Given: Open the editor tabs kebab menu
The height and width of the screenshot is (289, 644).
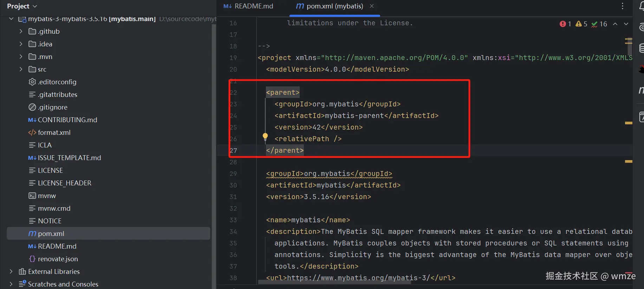Looking at the screenshot, I should pyautogui.click(x=623, y=6).
